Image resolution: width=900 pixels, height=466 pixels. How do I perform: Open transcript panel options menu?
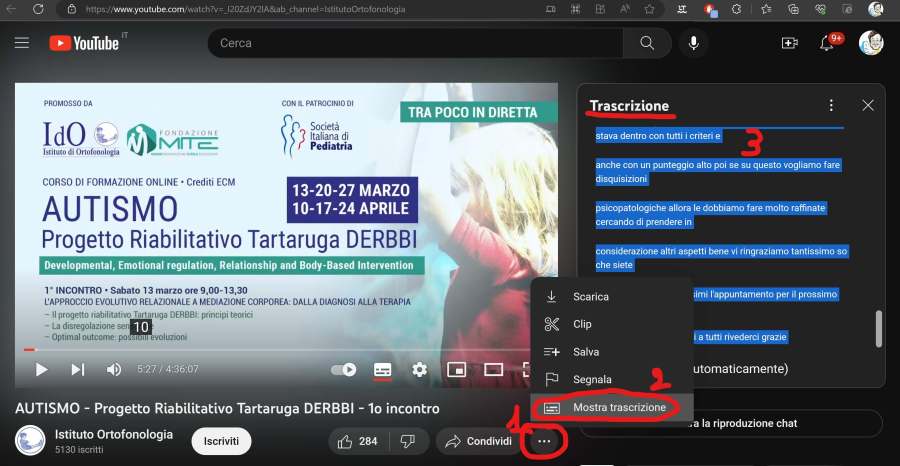[831, 105]
